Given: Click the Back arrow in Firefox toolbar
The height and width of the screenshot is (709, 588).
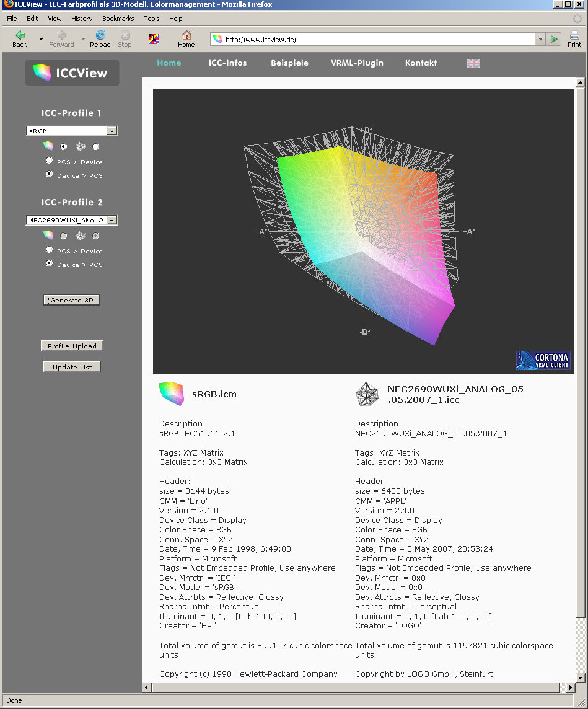Looking at the screenshot, I should click(20, 38).
